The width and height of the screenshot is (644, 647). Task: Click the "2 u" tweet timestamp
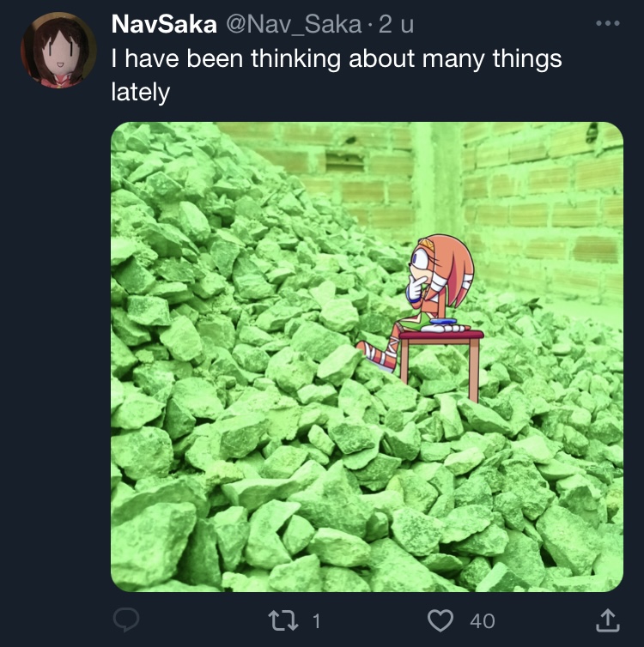(396, 25)
